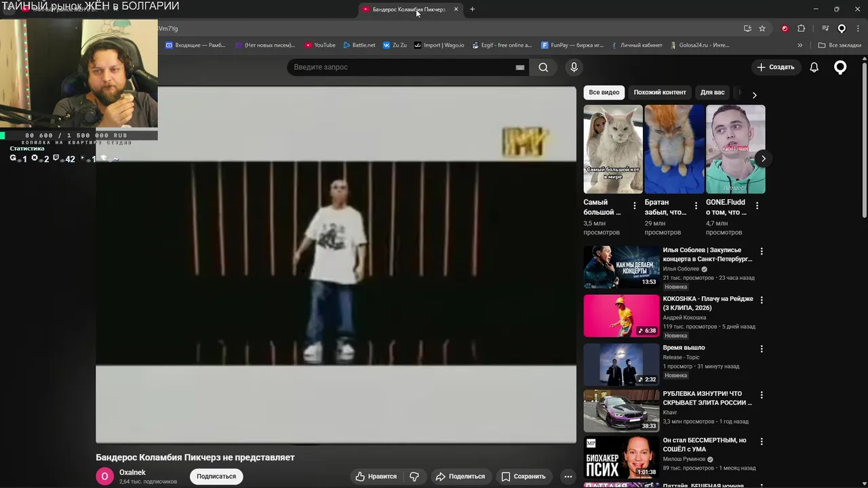The width and height of the screenshot is (868, 488).
Task: Open the orange kitten Братан забыл short
Action: (674, 149)
